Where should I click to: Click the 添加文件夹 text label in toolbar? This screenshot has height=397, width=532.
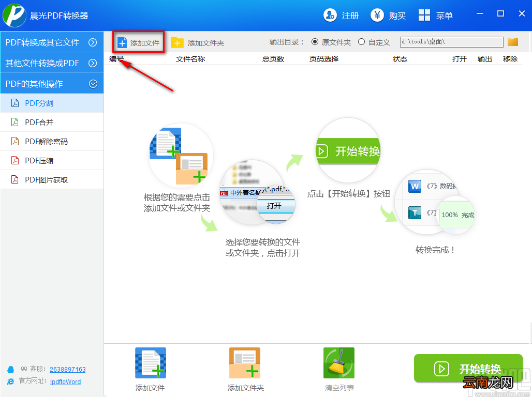[x=206, y=43]
